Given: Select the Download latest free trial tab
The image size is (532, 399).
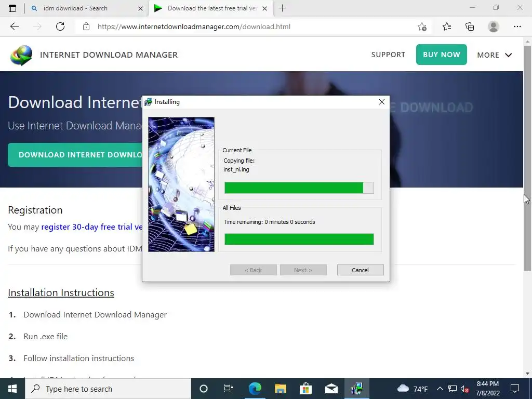Looking at the screenshot, I should tap(210, 8).
